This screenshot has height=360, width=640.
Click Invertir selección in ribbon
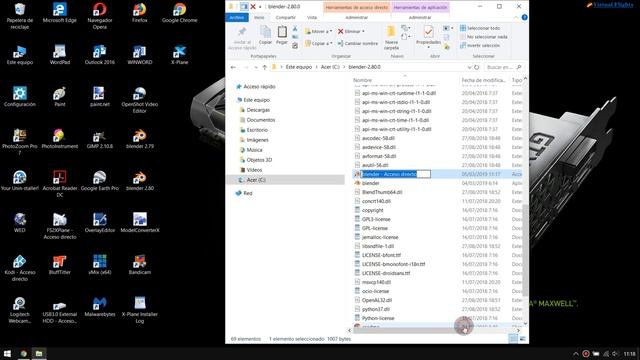coord(480,45)
